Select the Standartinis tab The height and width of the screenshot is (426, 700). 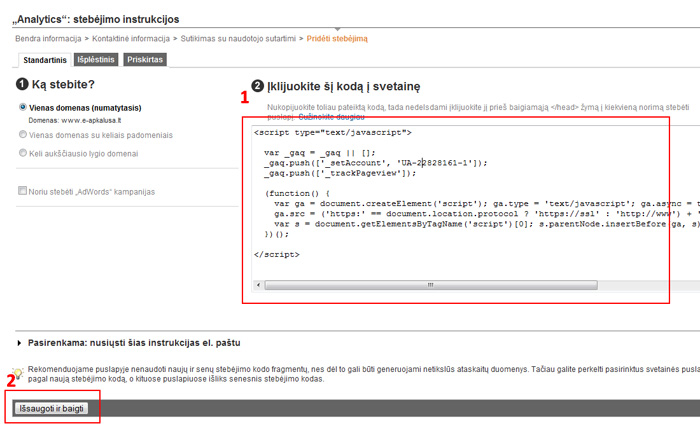tap(45, 60)
